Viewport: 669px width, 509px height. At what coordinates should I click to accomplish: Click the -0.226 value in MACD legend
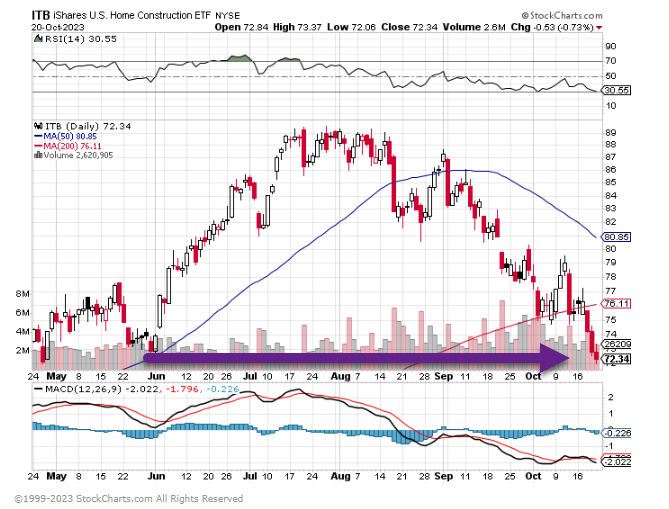[222, 389]
